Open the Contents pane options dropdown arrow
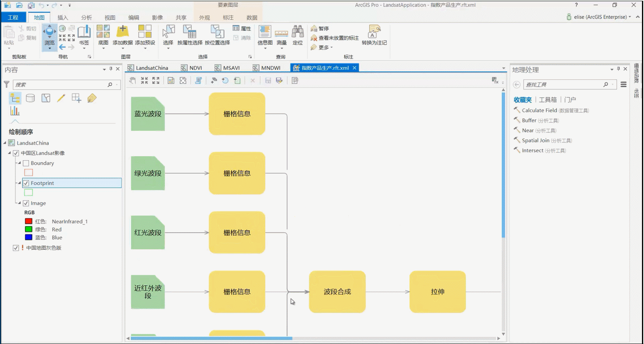Screen dimensions: 644x344 [104, 70]
